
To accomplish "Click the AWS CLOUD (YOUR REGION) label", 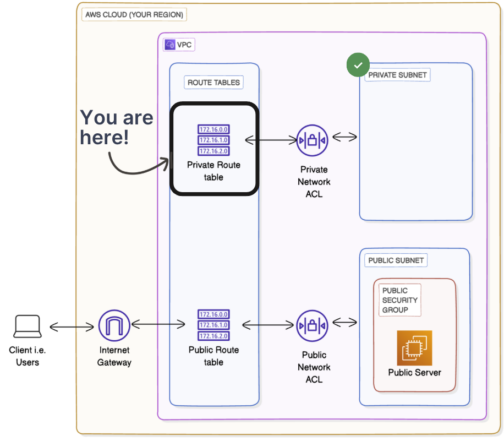I will [134, 15].
